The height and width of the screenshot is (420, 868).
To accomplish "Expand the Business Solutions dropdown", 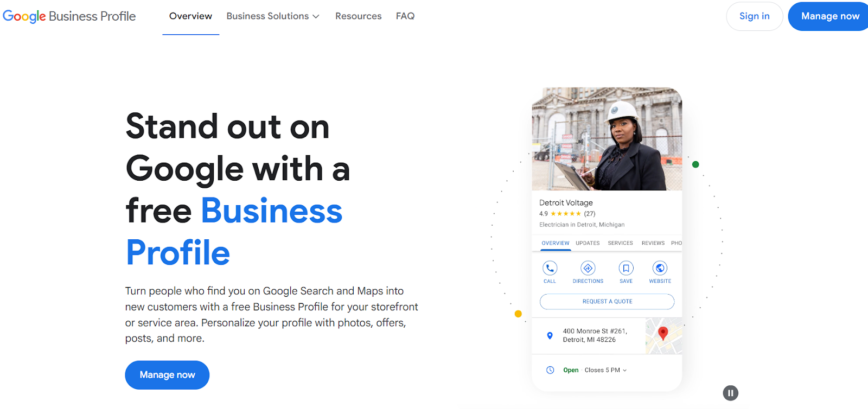I will pyautogui.click(x=273, y=16).
